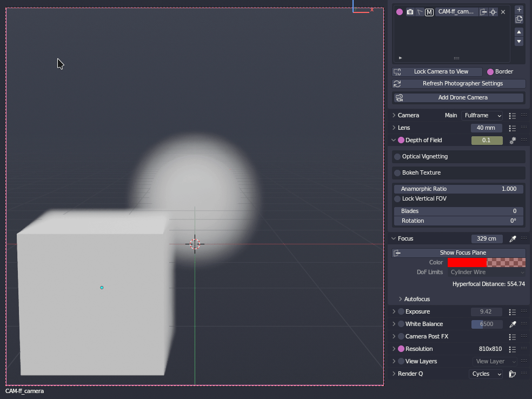The height and width of the screenshot is (399, 532).
Task: Click Show Focus Plane button
Action: [458, 253]
